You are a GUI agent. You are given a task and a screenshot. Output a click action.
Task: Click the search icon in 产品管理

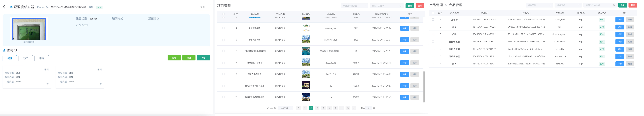[x=614, y=5]
